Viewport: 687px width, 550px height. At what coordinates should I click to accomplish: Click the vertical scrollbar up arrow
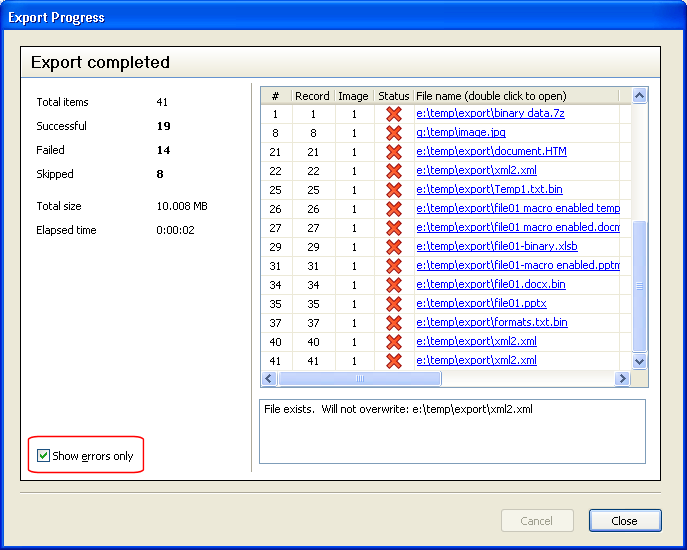pos(639,95)
